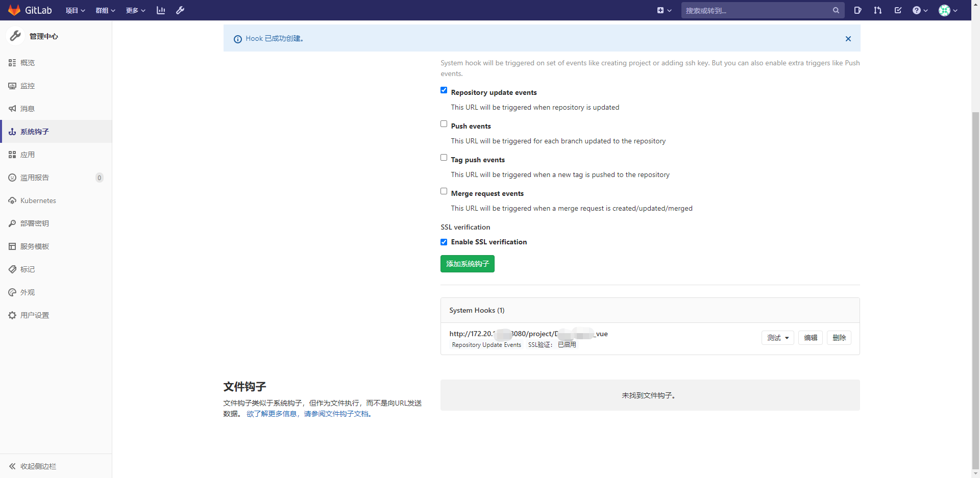Check the Tag push events option

pyautogui.click(x=444, y=157)
